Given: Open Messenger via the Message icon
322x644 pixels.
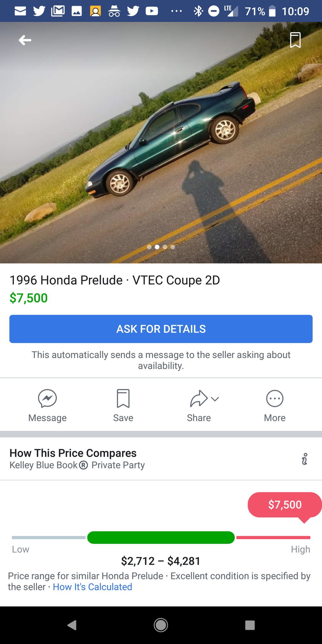Looking at the screenshot, I should coord(47,399).
